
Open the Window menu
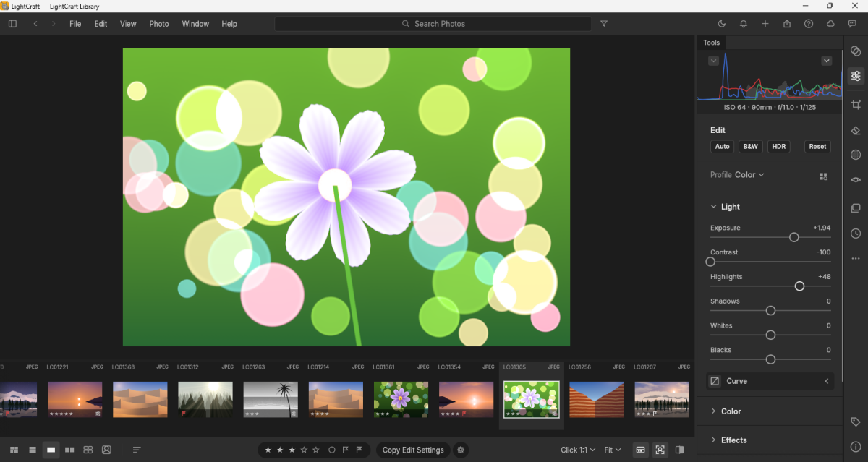click(x=195, y=24)
